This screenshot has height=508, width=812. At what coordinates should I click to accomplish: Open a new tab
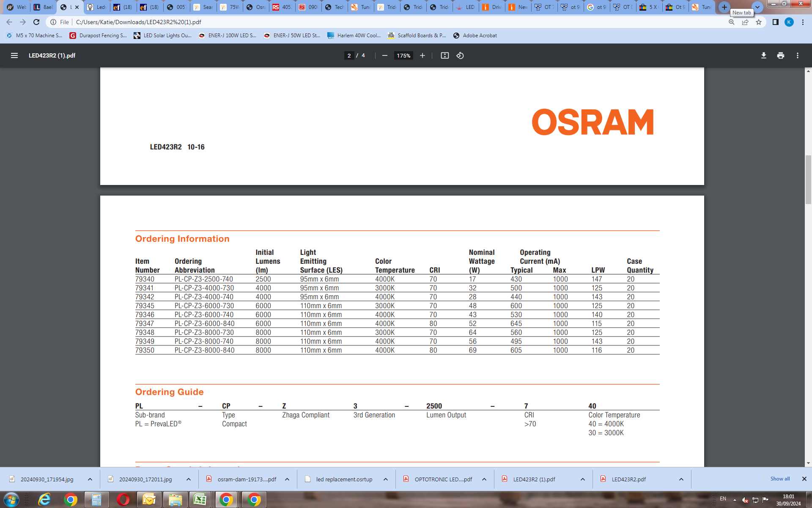click(724, 7)
